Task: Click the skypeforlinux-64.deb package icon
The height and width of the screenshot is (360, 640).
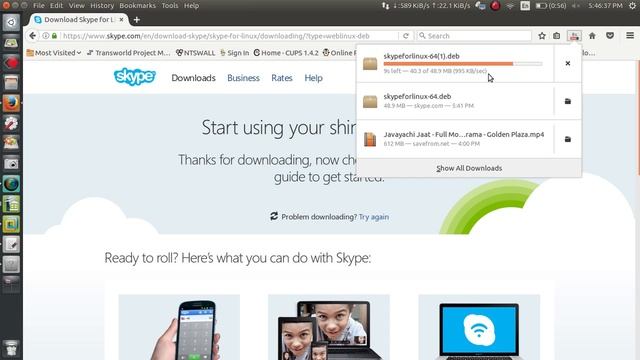Action: point(370,101)
